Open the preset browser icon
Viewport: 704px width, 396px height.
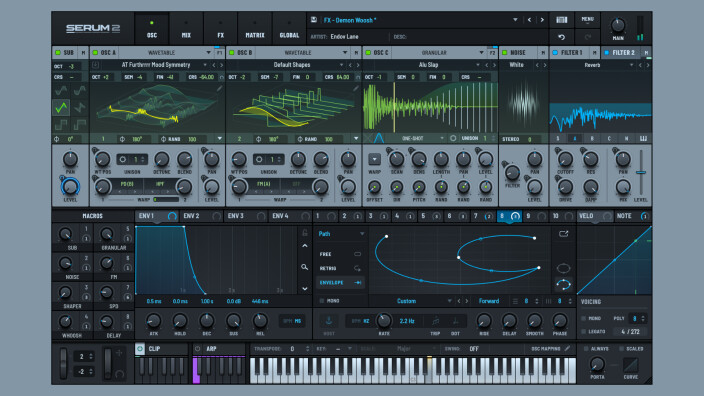click(x=562, y=20)
